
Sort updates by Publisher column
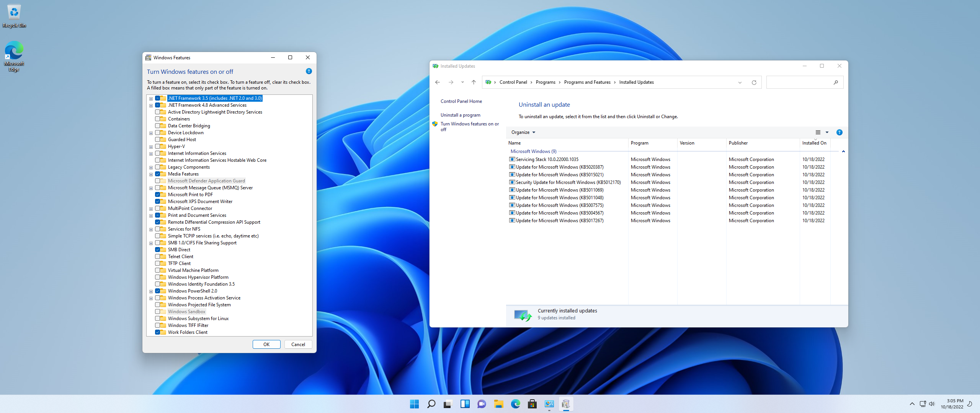coord(763,143)
